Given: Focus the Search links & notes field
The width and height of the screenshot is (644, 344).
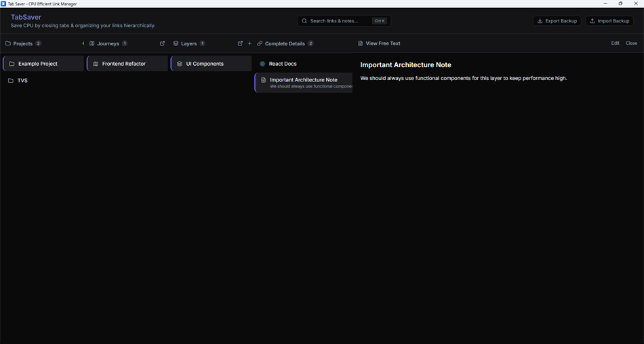Looking at the screenshot, I should click(x=344, y=20).
